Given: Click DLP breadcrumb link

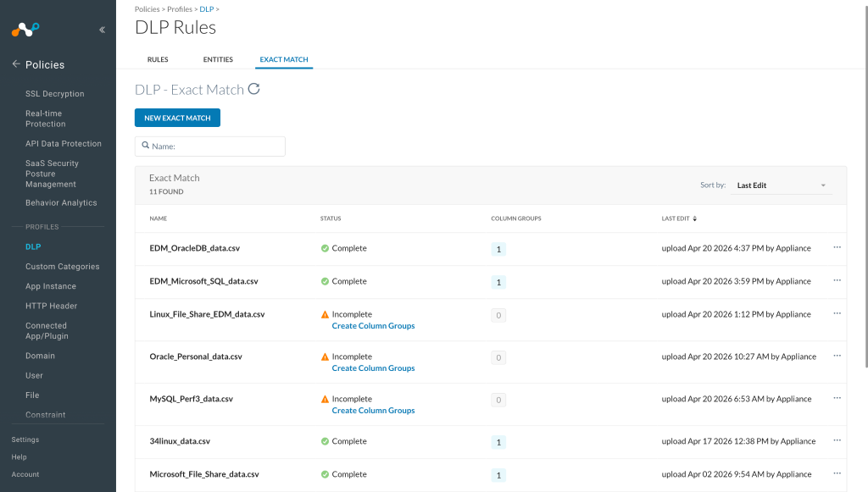Looking at the screenshot, I should 207,9.
